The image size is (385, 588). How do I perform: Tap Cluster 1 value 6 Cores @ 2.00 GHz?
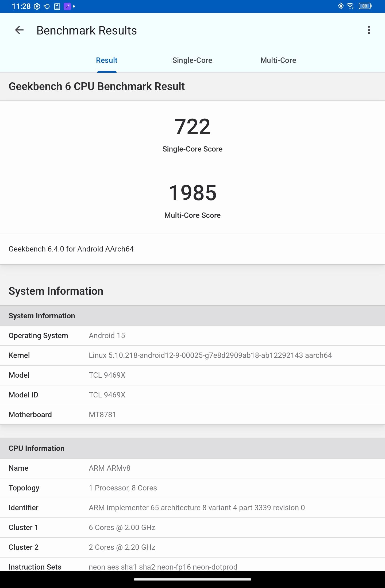(x=122, y=528)
